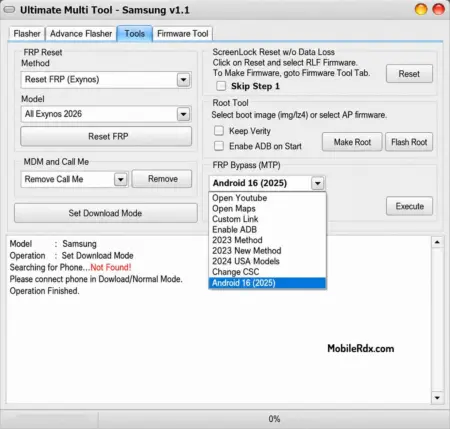Viewport: 450px width, 429px height.
Task: Open the Advance Flasher tab
Action: tap(81, 34)
